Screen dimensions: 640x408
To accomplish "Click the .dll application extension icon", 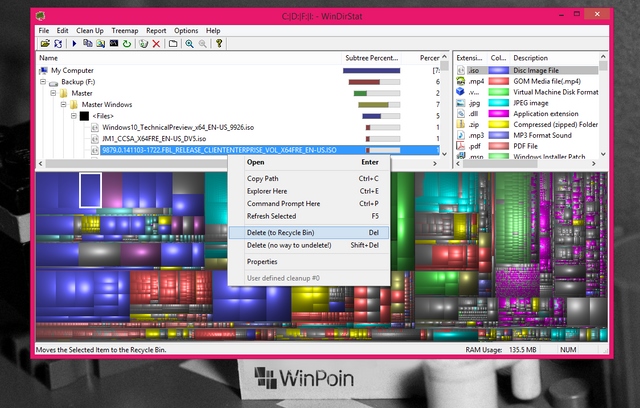I will 461,113.
